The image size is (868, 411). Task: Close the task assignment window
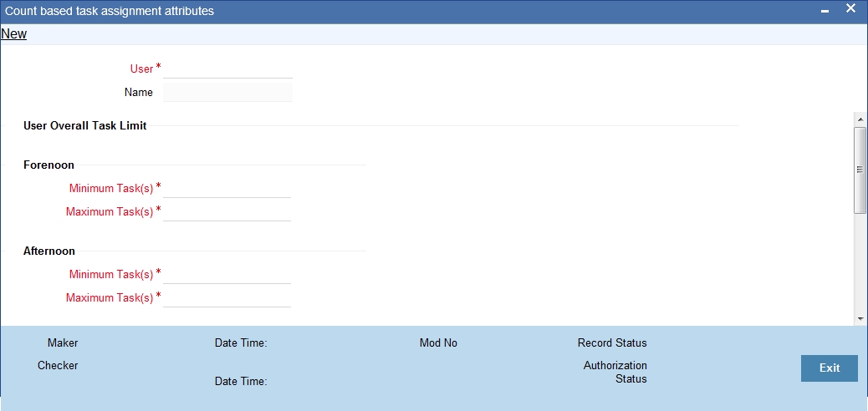pyautogui.click(x=850, y=9)
